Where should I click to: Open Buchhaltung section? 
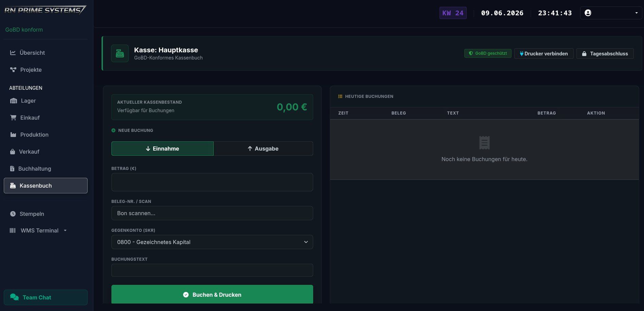tap(46, 169)
